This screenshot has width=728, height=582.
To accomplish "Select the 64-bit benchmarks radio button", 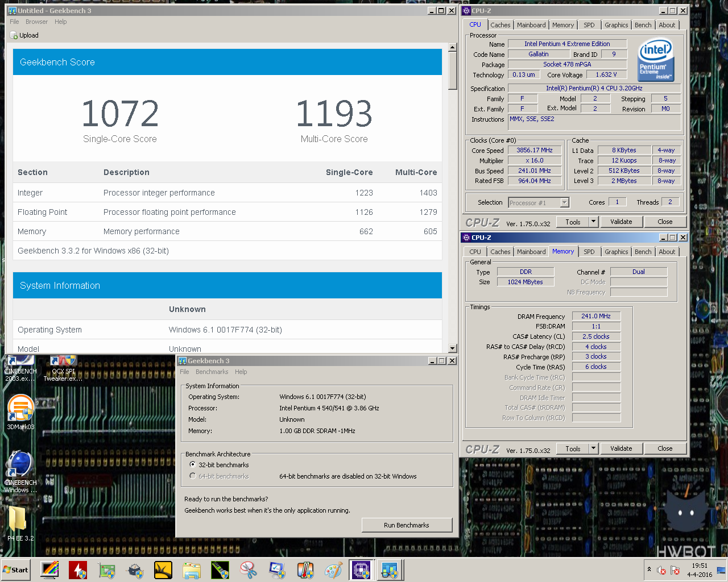I will pos(193,476).
